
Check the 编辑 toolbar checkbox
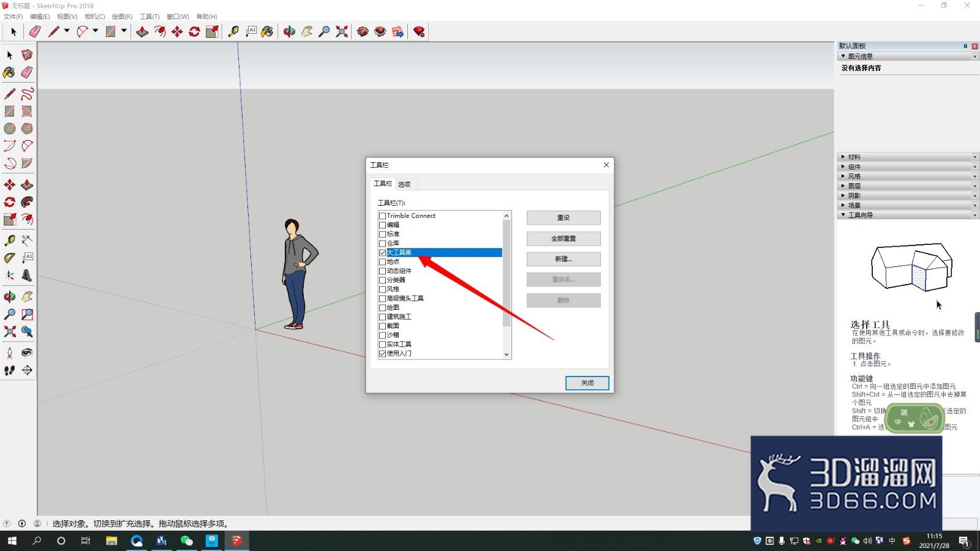coord(382,225)
